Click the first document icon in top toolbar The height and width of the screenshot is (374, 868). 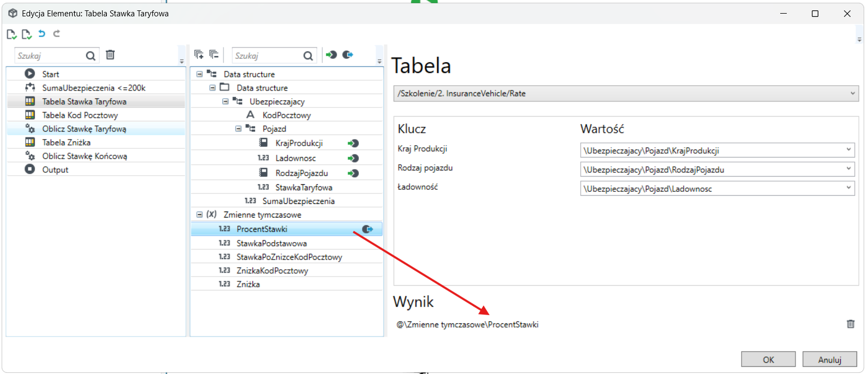coord(11,34)
